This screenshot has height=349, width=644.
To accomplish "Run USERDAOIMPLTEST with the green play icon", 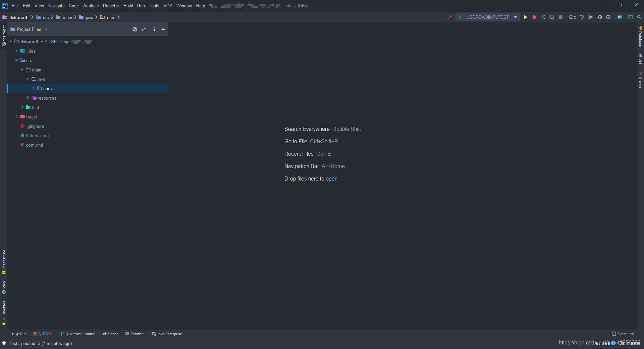I will tap(526, 17).
